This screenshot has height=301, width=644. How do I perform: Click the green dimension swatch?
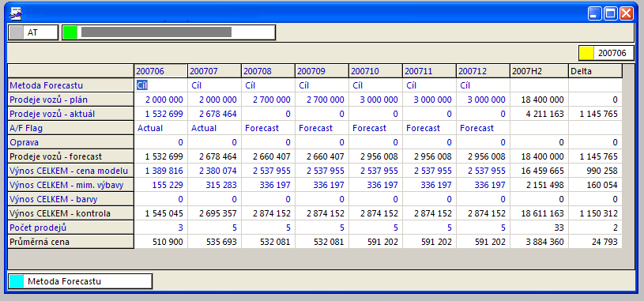point(70,32)
